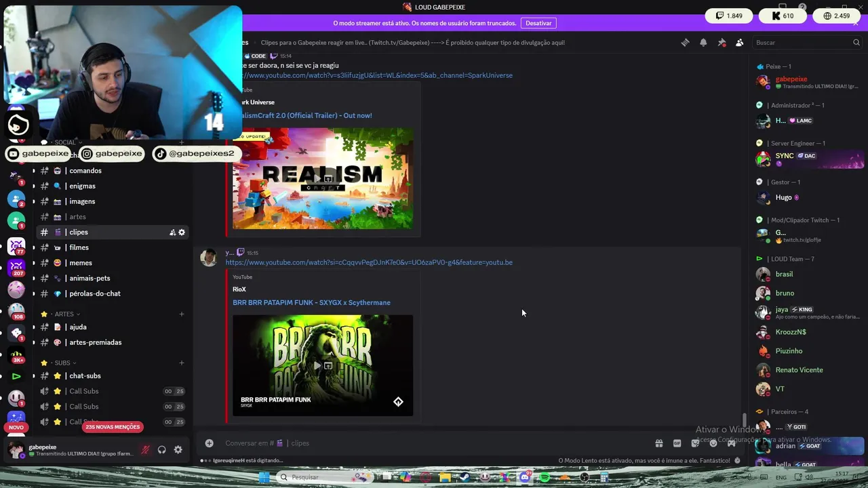Open the gift icon in message bar
868x488 pixels.
click(x=658, y=443)
